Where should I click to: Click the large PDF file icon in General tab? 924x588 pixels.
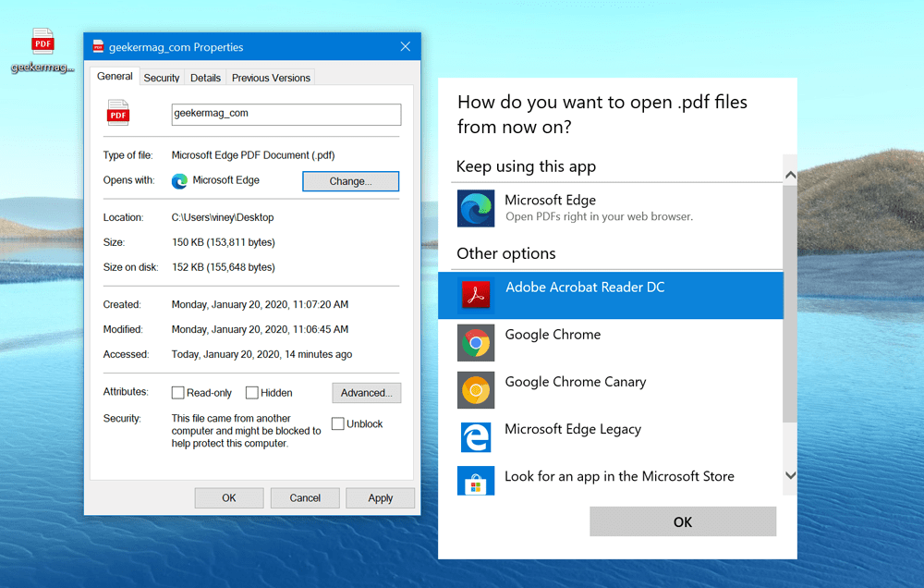click(x=118, y=113)
